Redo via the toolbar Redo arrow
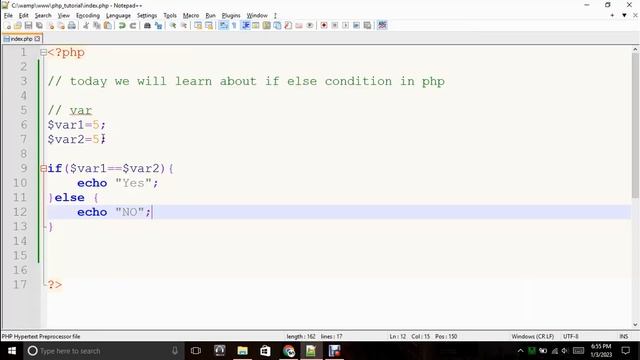The image size is (640, 360). pyautogui.click(x=133, y=26)
